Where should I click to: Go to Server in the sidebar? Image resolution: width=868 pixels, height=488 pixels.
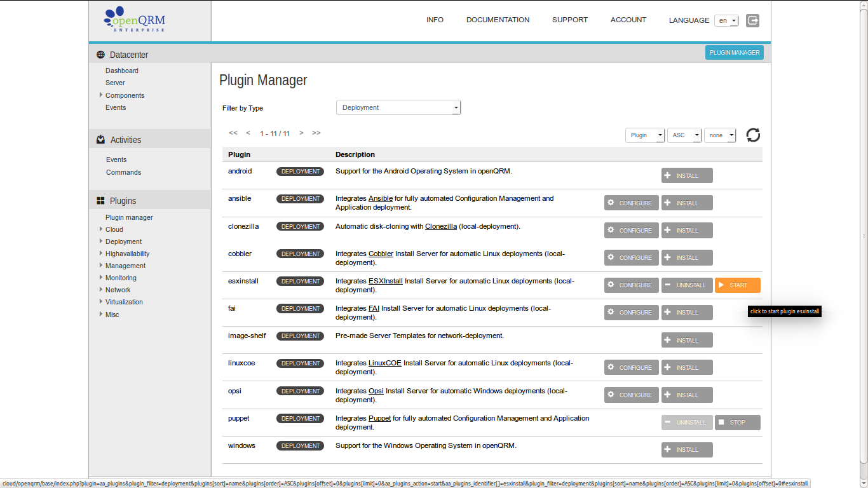point(115,83)
